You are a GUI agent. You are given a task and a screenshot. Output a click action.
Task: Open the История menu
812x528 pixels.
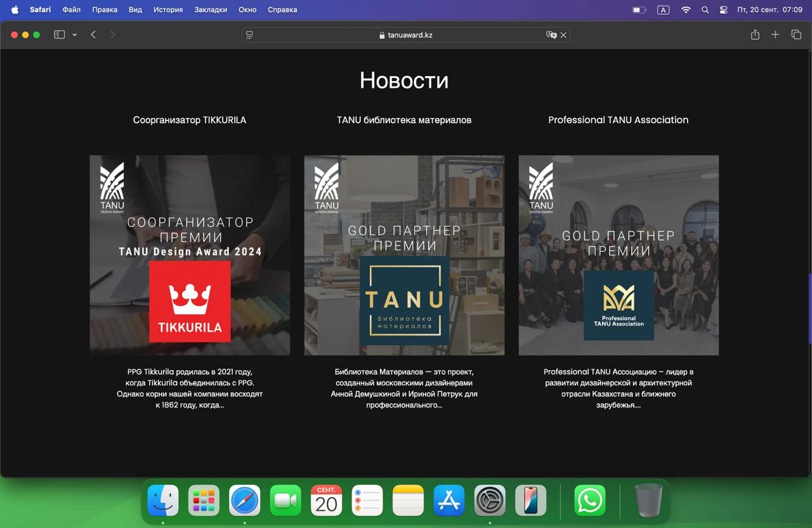point(168,10)
